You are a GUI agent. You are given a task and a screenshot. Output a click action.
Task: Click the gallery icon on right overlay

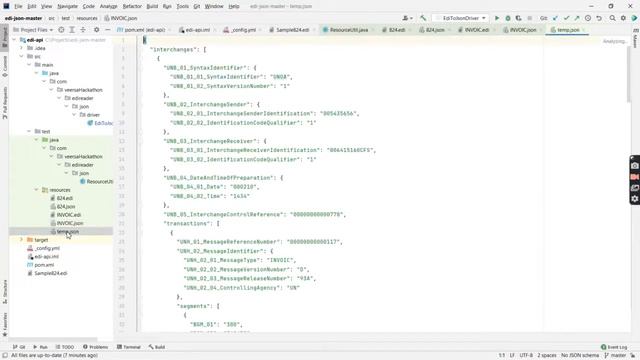635,188
